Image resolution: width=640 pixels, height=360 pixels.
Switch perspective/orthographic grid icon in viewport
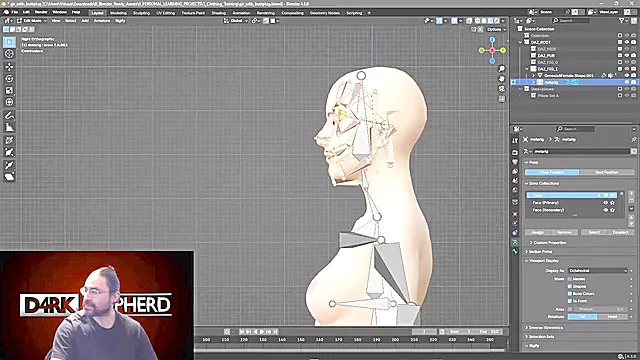[x=502, y=99]
